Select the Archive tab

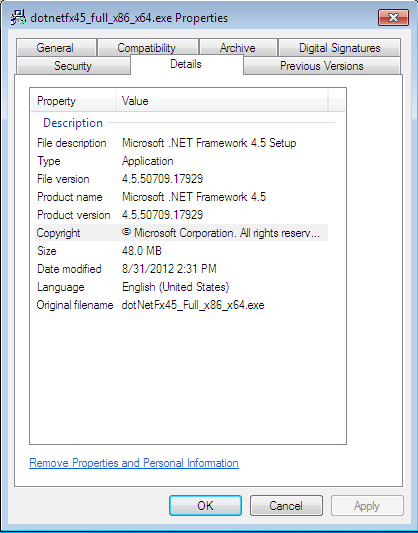point(238,48)
